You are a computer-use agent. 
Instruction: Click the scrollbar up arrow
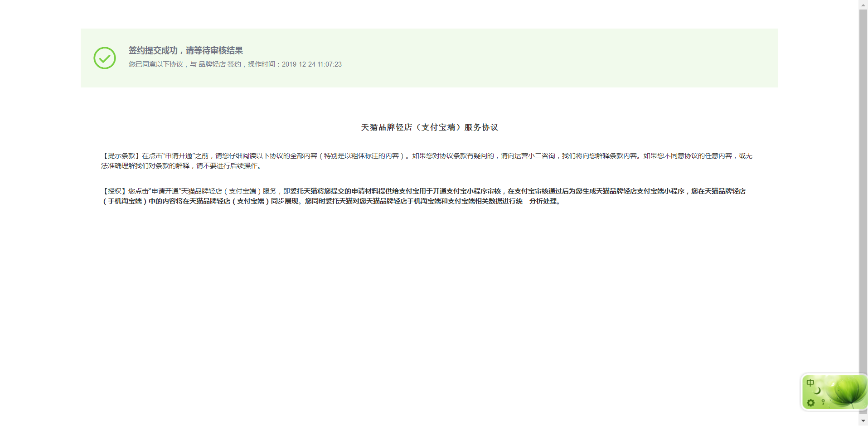tap(863, 5)
